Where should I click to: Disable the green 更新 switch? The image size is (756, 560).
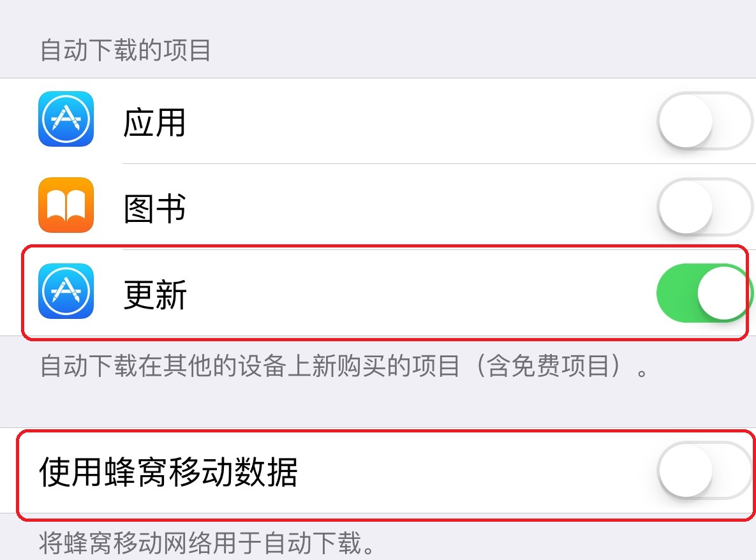704,293
